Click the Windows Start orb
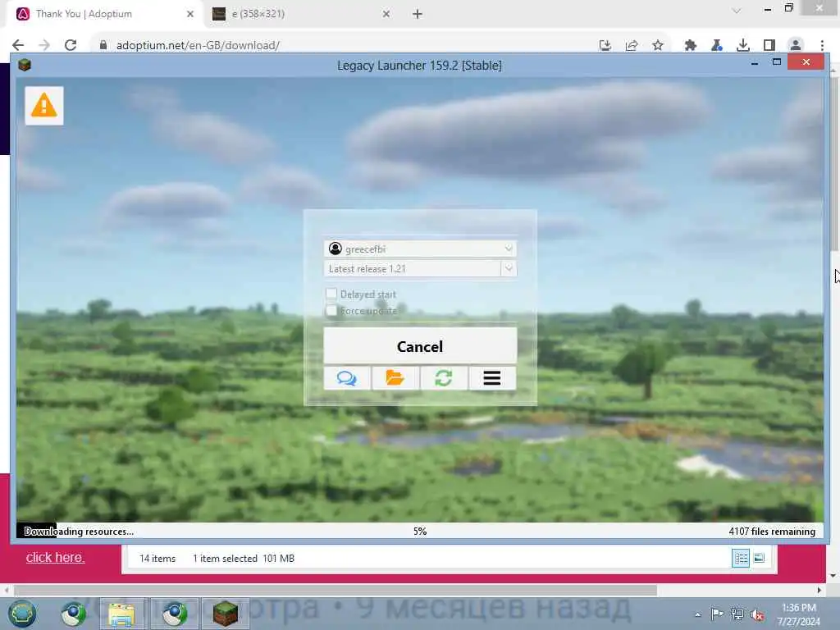840x630 pixels. click(x=22, y=614)
